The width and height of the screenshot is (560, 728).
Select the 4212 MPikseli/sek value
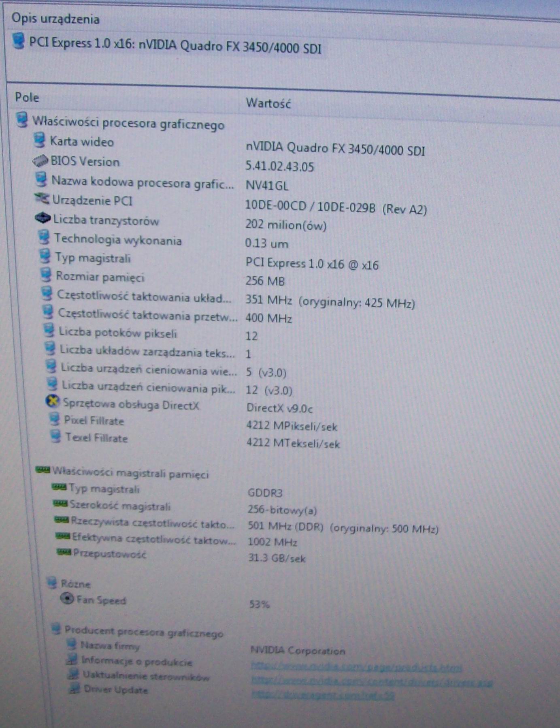point(292,426)
